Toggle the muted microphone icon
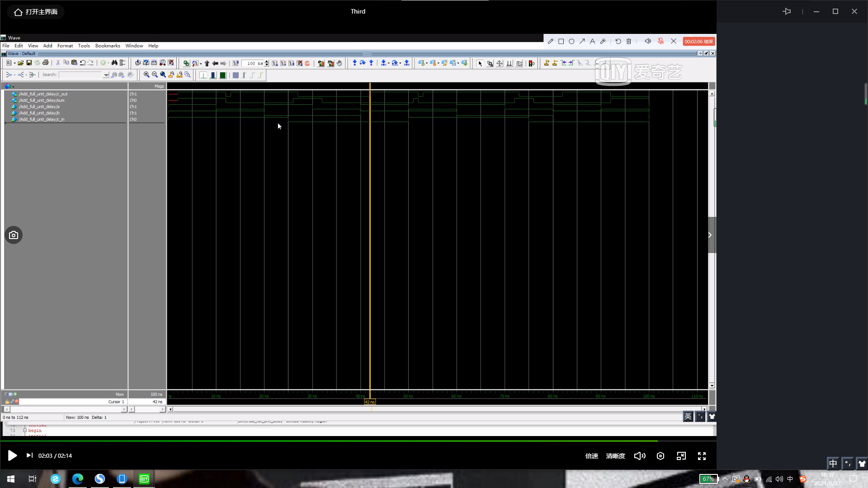Screen dimensions: 868x488 point(660,41)
